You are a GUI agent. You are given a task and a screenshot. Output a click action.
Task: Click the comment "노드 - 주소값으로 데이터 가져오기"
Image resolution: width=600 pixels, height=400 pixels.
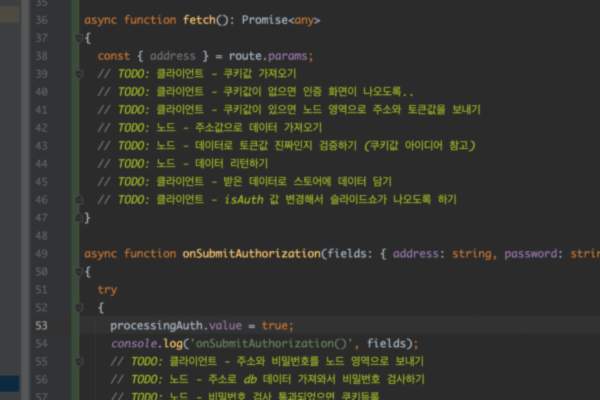239,128
